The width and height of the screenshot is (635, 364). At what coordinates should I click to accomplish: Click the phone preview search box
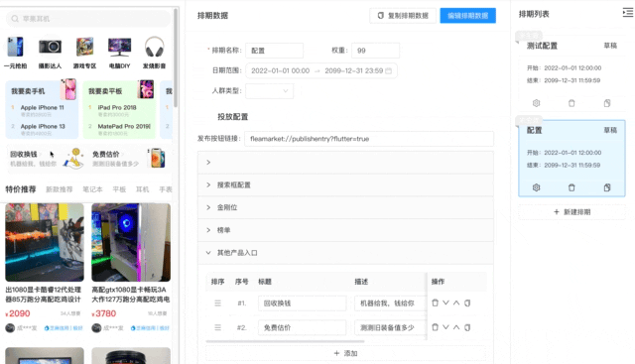[x=88, y=19]
